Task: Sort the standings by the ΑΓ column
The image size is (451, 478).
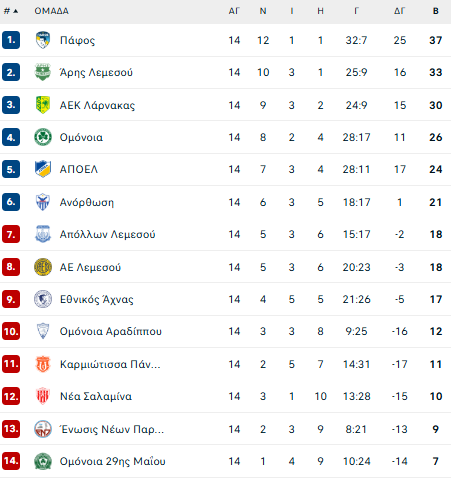Action: (234, 11)
